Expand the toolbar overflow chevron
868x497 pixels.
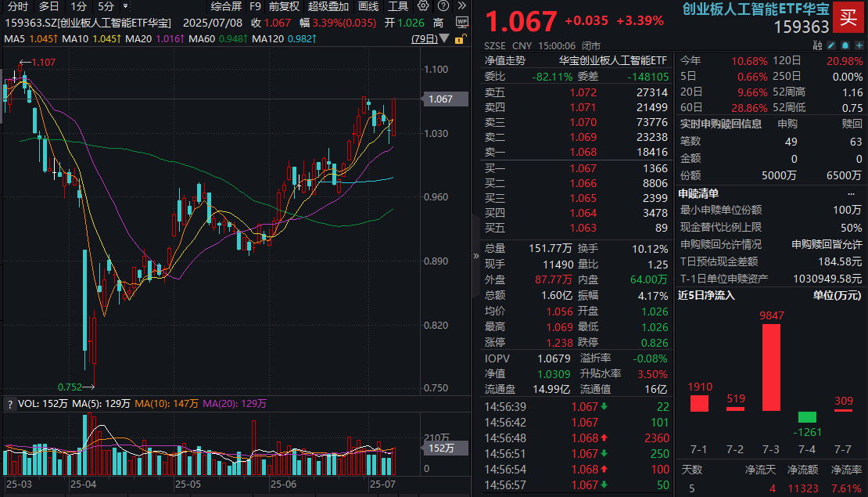[461, 7]
